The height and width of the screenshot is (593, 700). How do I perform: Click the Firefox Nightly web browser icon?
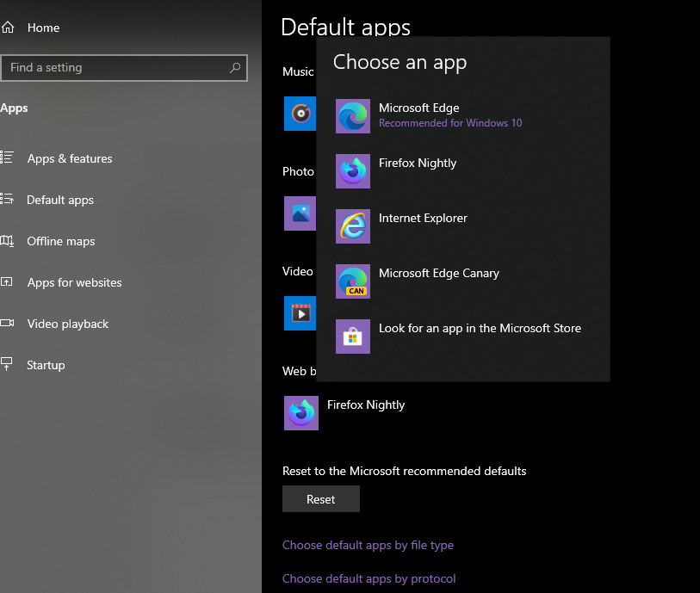point(301,413)
